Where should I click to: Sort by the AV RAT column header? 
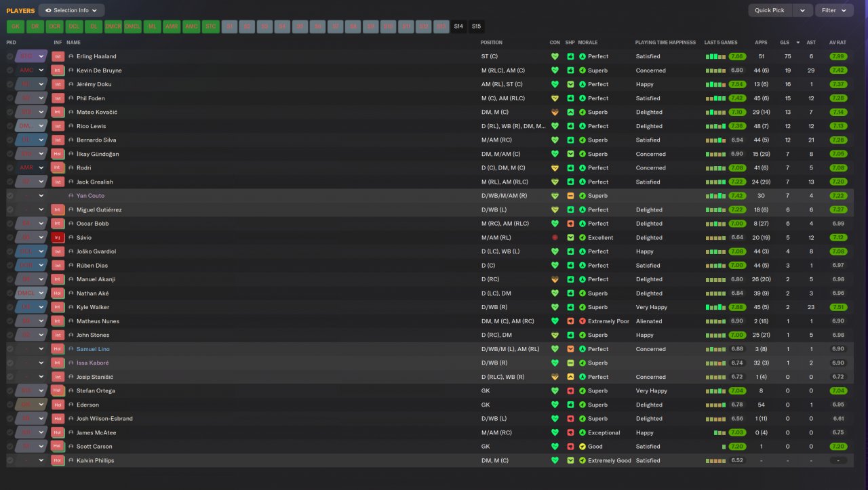tap(837, 42)
